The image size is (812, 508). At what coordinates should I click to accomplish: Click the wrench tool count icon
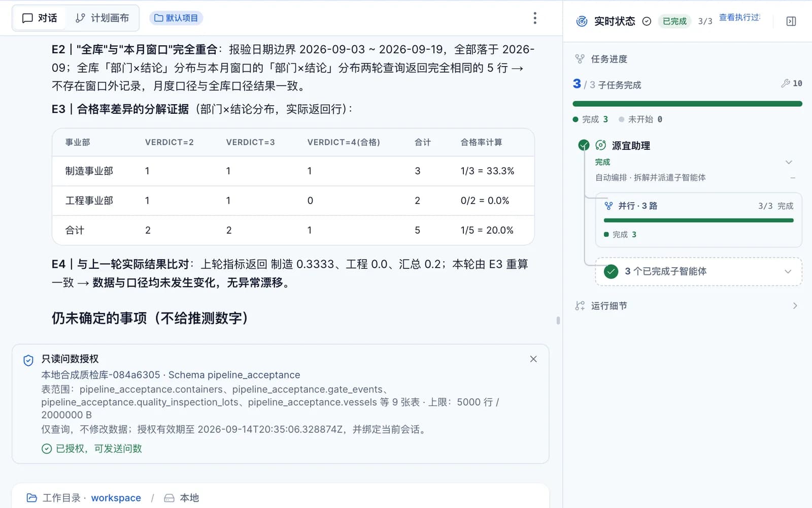coord(786,83)
